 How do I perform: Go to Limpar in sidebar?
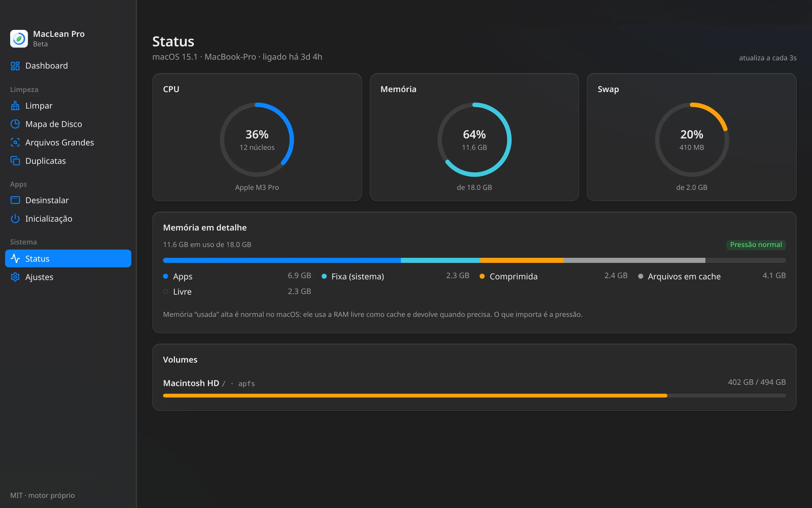[x=68, y=105]
